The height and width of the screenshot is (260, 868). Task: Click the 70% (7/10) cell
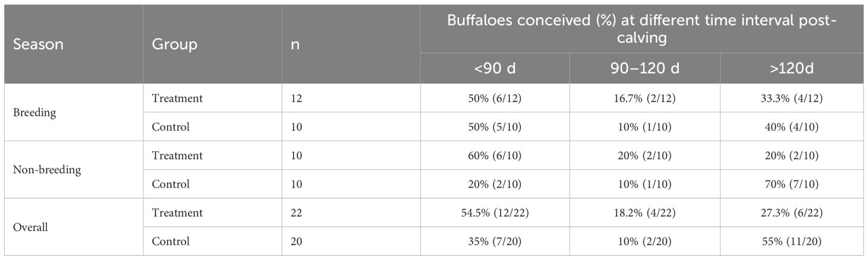795,184
